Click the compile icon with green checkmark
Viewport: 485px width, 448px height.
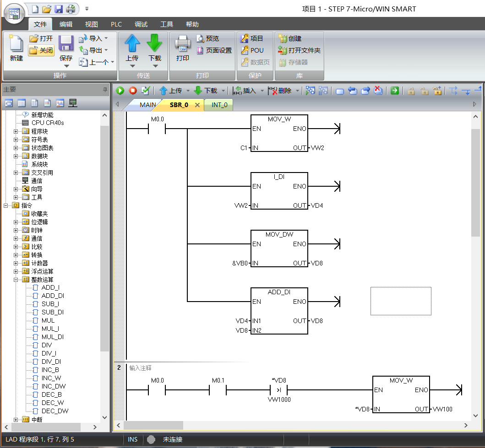click(x=146, y=91)
